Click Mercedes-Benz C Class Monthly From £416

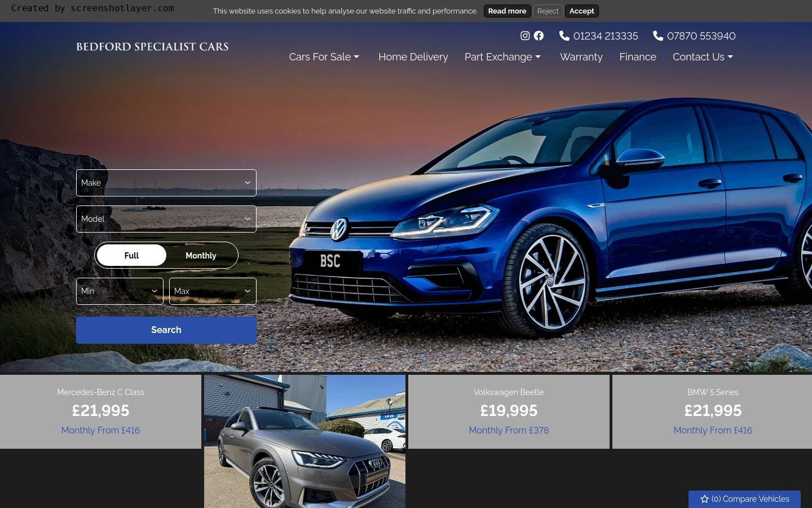click(x=100, y=430)
